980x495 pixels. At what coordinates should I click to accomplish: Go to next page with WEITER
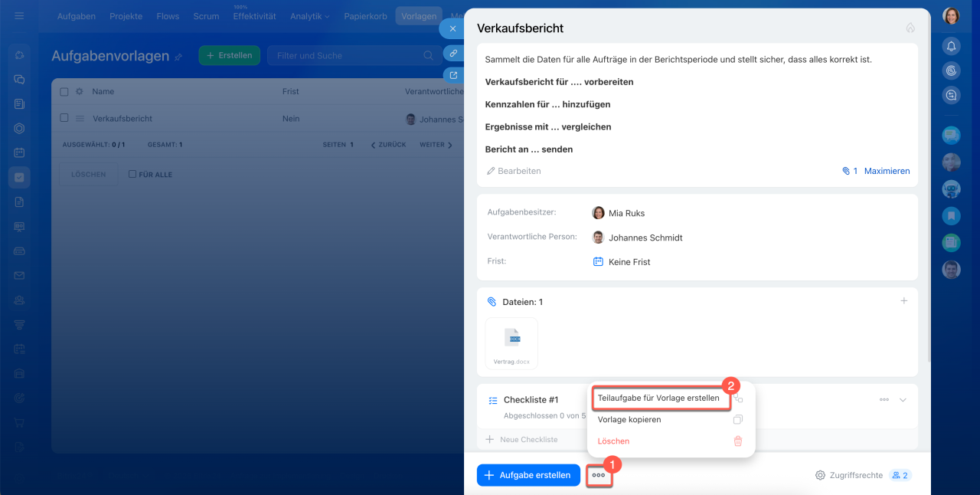[x=436, y=144]
